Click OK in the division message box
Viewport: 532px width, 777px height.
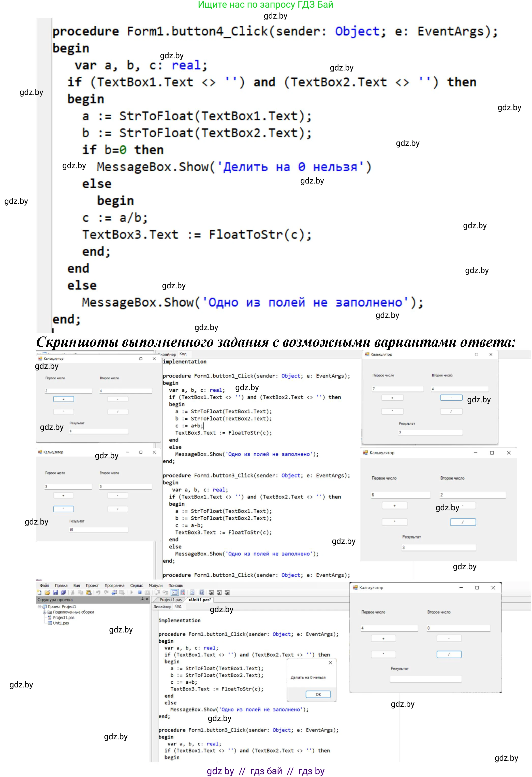point(318,695)
